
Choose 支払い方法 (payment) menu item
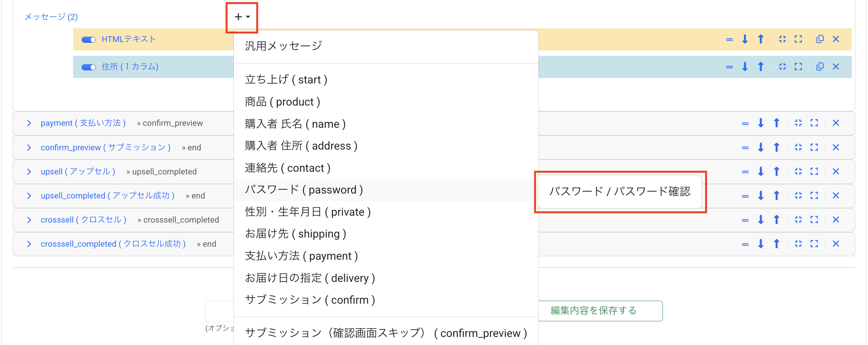[386, 256]
